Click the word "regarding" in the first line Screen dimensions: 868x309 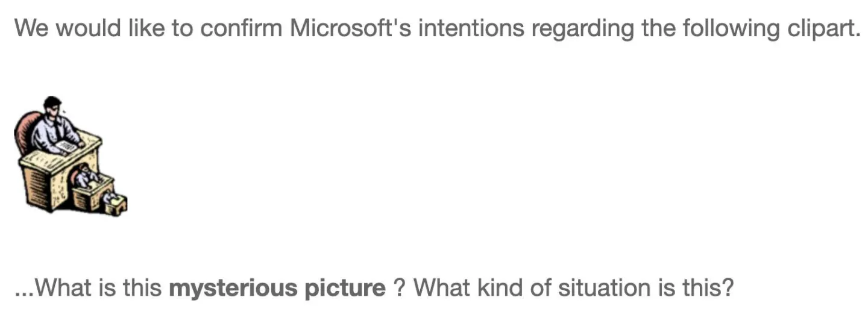pos(582,28)
